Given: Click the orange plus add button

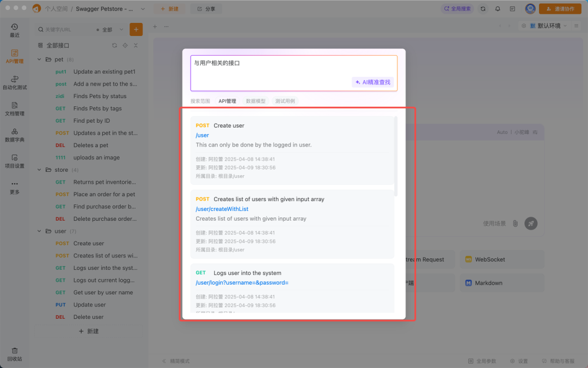Looking at the screenshot, I should pos(136,29).
